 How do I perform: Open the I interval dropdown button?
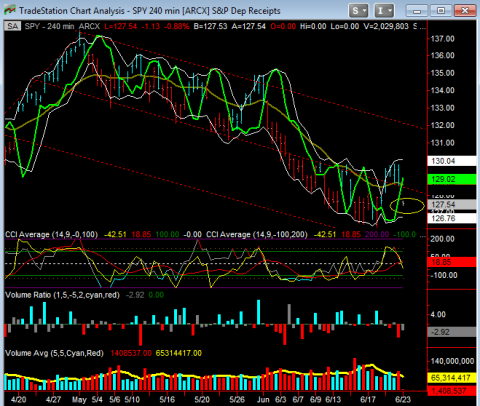coord(384,11)
